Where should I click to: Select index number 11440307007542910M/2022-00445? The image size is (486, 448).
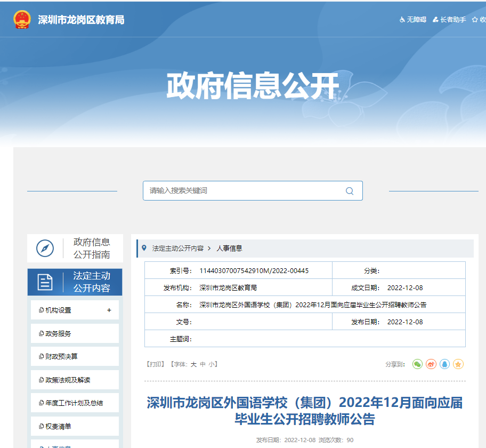pyautogui.click(x=254, y=271)
